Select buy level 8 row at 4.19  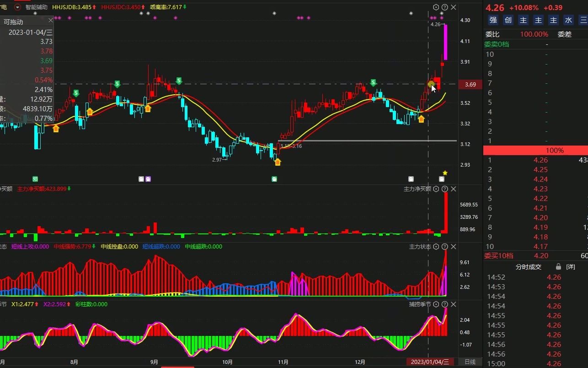point(535,227)
